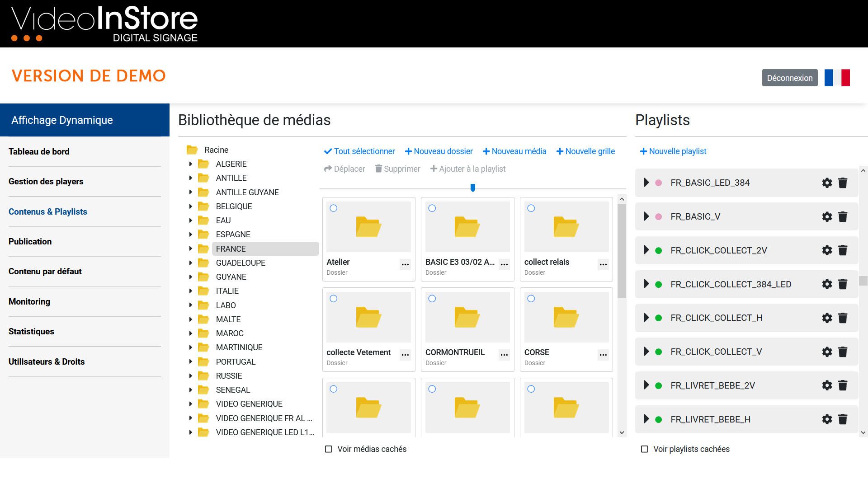Check the Voir playlists cachées box
868x488 pixels.
[645, 449]
